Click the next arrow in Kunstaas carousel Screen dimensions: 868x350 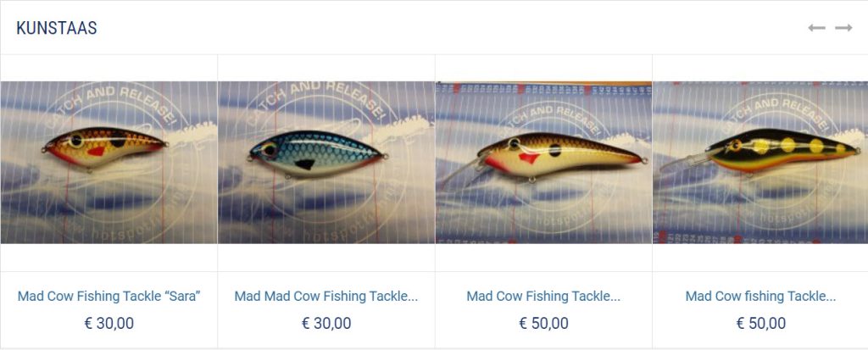click(843, 28)
